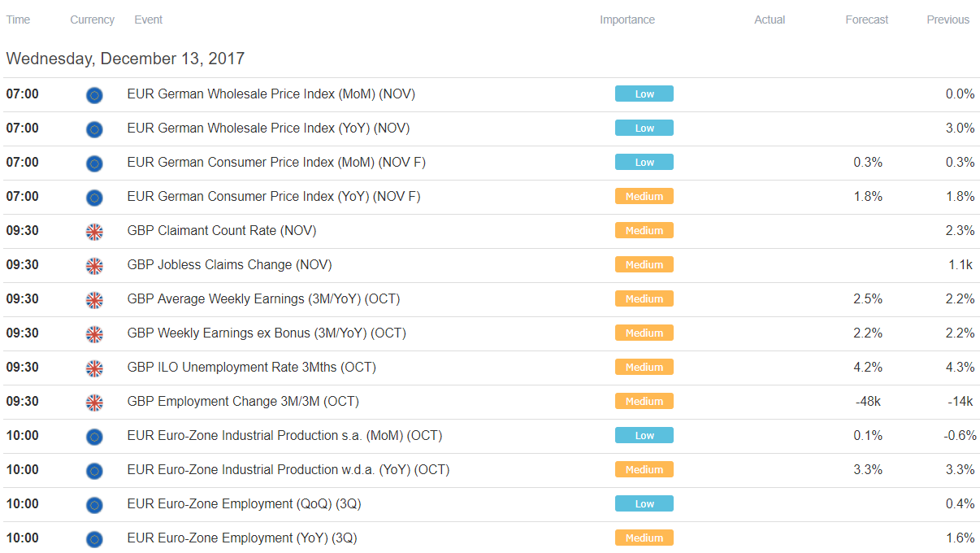Viewport: 980px width, 553px height.
Task: Click forecast value -48k for Employment Change
Action: tap(868, 402)
